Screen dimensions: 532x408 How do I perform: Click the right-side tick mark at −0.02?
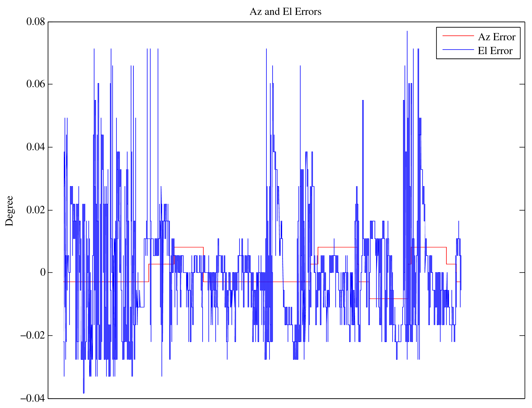(522, 335)
